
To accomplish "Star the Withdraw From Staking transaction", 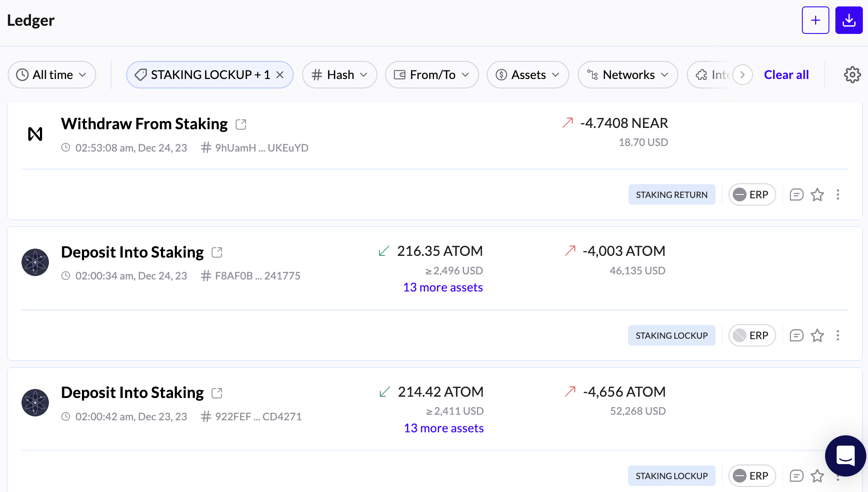I will [817, 195].
